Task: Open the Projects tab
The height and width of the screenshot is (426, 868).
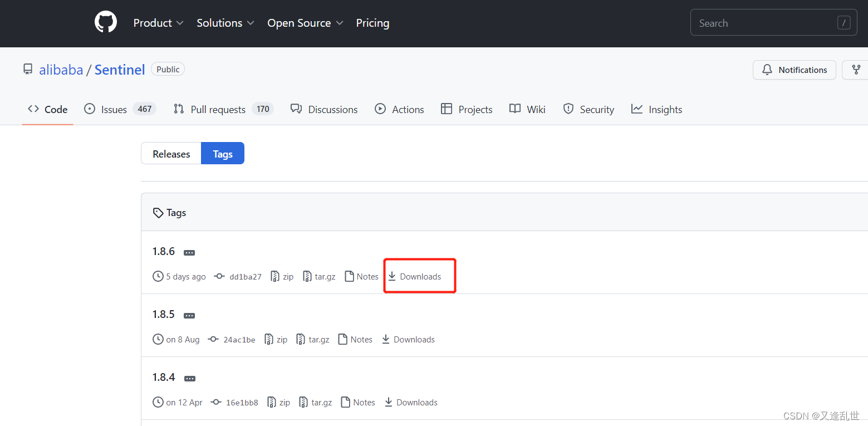Action: 467,109
